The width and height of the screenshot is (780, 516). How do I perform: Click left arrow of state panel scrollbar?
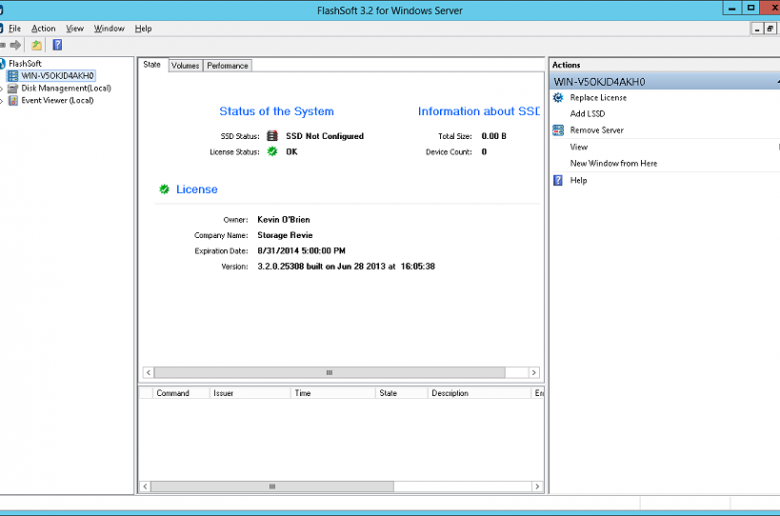click(x=148, y=373)
